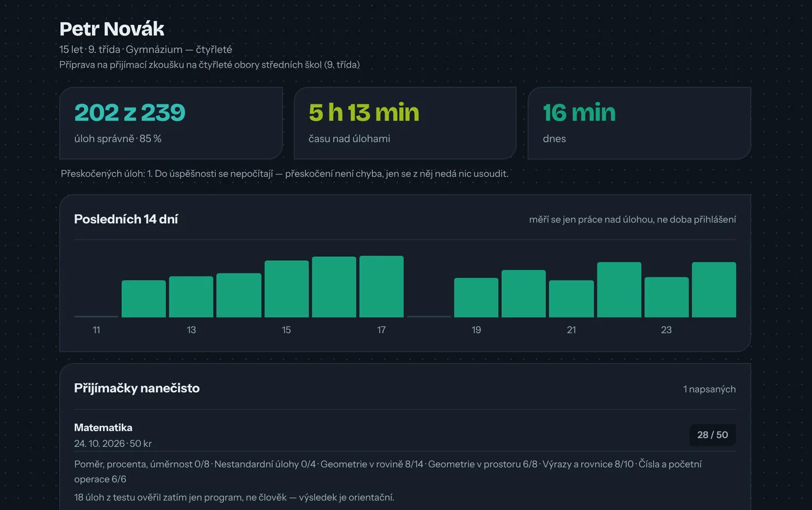The height and width of the screenshot is (510, 812).
Task: Select the chart bar for day 14
Action: click(x=239, y=295)
